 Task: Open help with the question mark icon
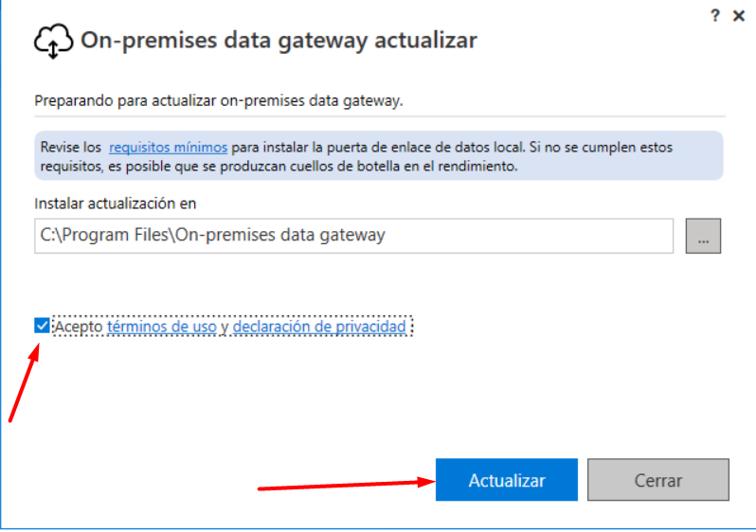pyautogui.click(x=715, y=16)
